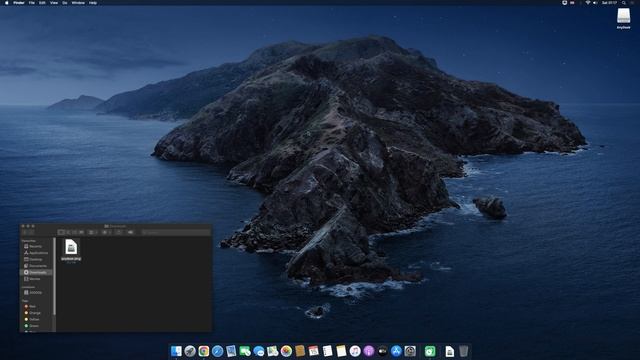Screen dimensions: 640x360
Task: Select the anydesk.dmg file in Finder window
Action: [71, 250]
